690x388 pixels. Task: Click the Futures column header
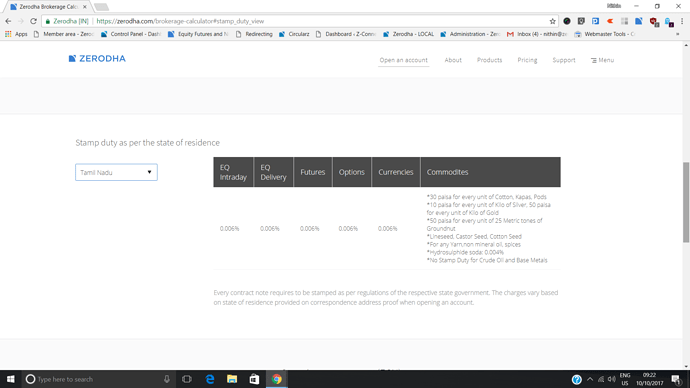tap(313, 172)
